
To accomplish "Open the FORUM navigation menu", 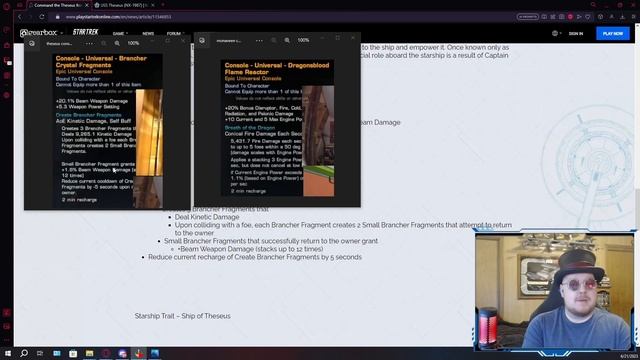I will point(175,33).
